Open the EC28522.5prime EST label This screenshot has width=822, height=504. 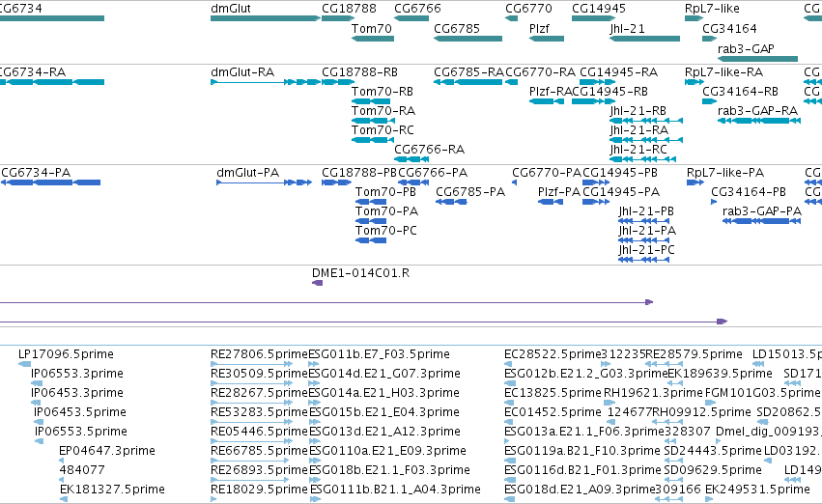coord(552,354)
